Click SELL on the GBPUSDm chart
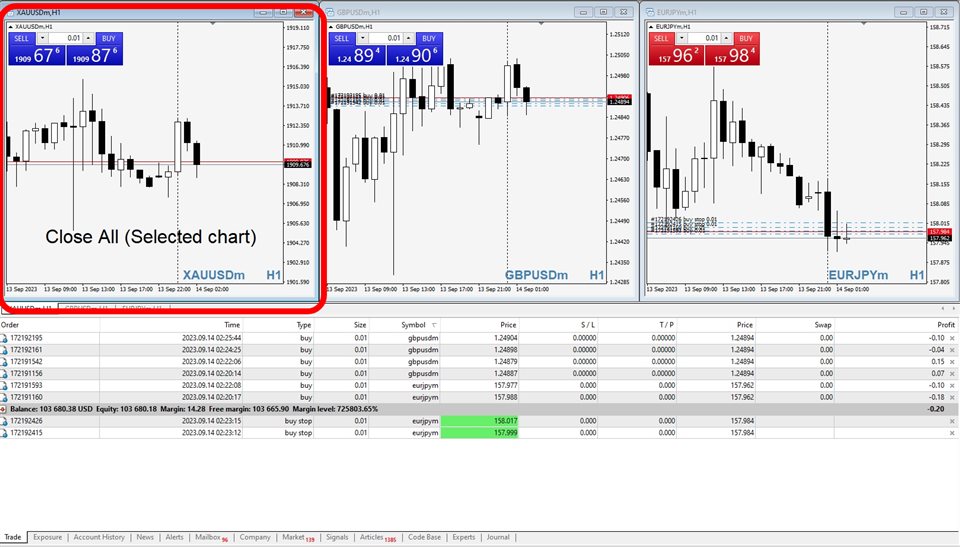This screenshot has height=547, width=960. (x=342, y=38)
